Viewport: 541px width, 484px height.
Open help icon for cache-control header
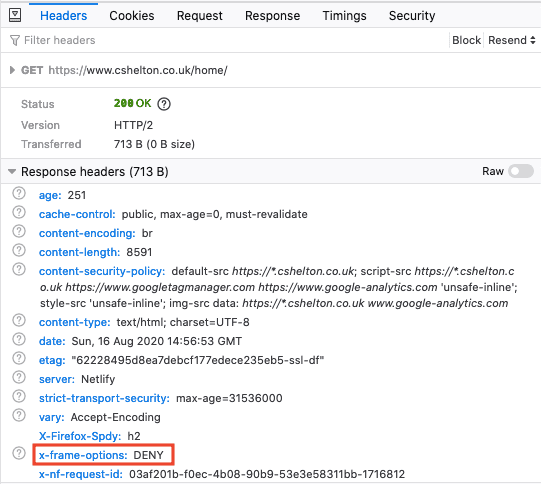click(x=19, y=212)
